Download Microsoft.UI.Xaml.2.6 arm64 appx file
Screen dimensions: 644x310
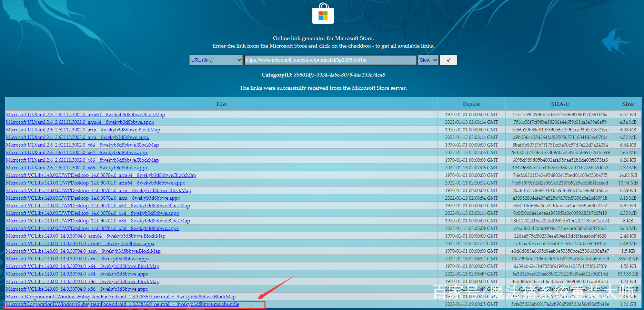coord(80,122)
